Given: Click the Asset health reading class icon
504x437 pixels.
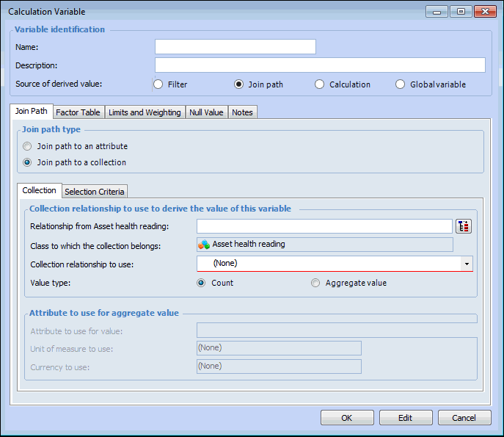Looking at the screenshot, I should pyautogui.click(x=204, y=245).
